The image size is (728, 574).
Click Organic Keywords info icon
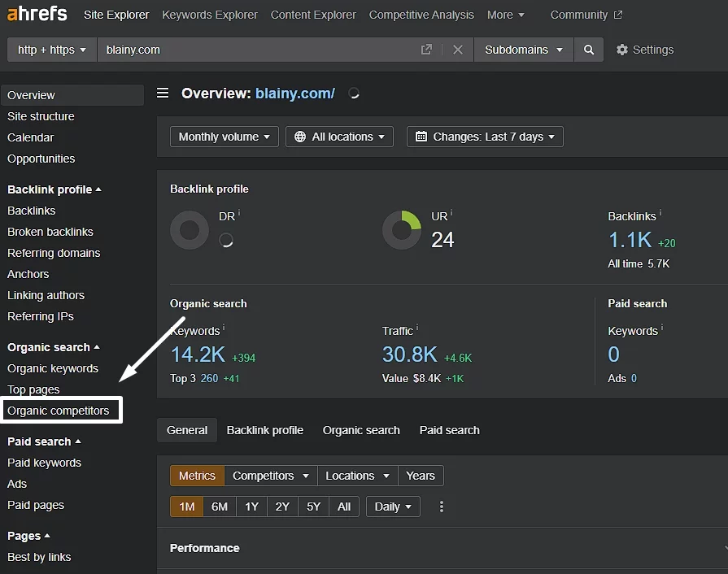coord(224,328)
